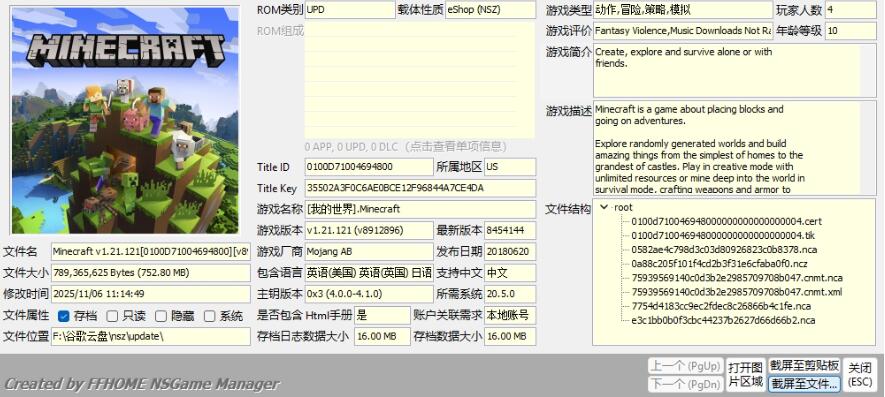885x397 pixels.
Task: Click the 游戏评价 Fantasy Violence field
Action: (x=682, y=30)
